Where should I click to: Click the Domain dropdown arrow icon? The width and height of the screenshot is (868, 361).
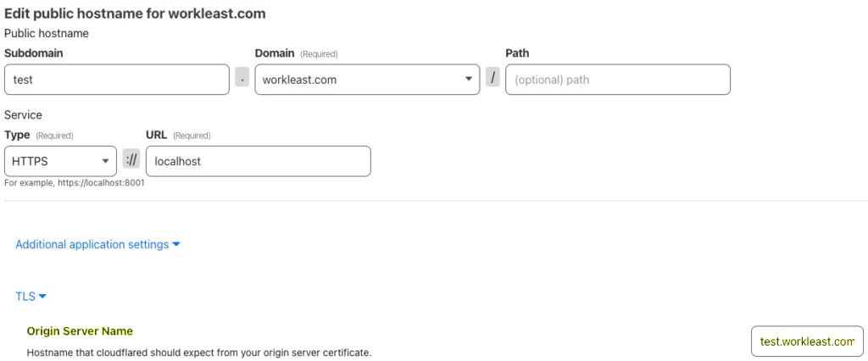pyautogui.click(x=468, y=79)
